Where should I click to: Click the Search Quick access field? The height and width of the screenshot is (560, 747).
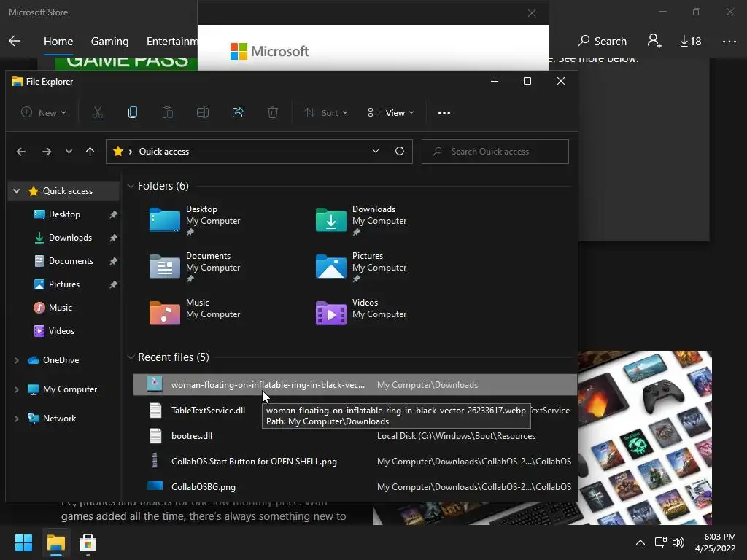(x=495, y=152)
